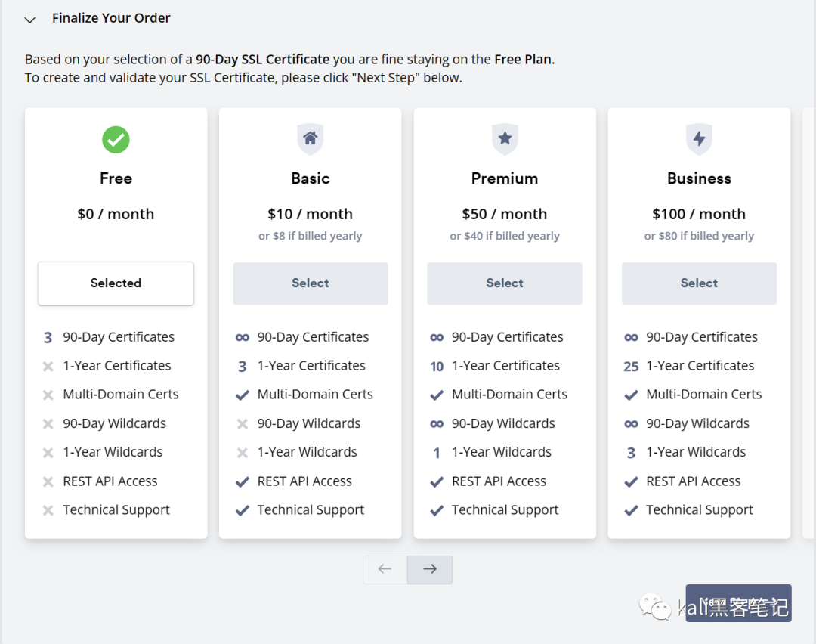The height and width of the screenshot is (644, 816).
Task: Click the Finalize Your Order heading
Action: (111, 18)
